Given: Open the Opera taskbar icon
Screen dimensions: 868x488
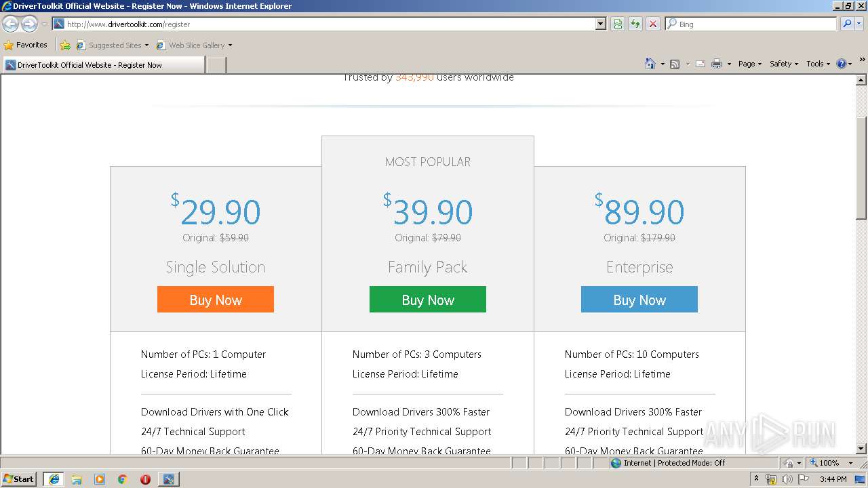Looking at the screenshot, I should [x=145, y=479].
